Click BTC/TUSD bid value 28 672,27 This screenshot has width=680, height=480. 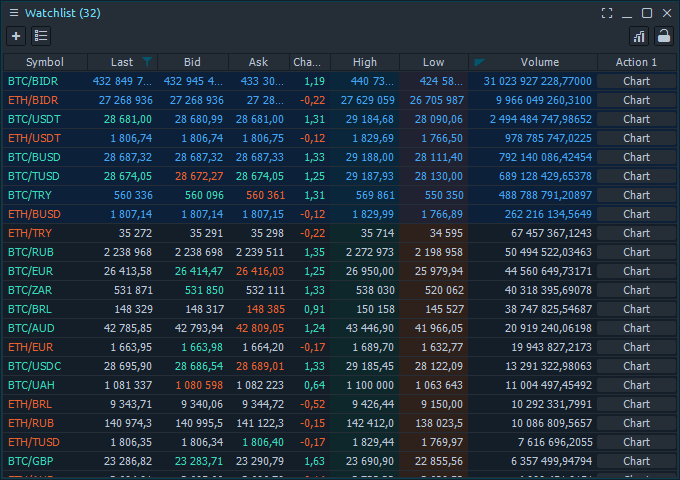[199, 176]
